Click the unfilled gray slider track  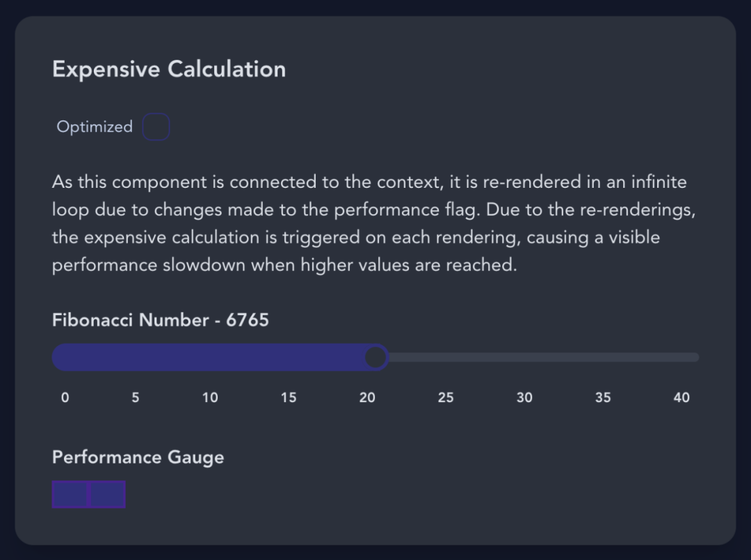click(x=542, y=357)
